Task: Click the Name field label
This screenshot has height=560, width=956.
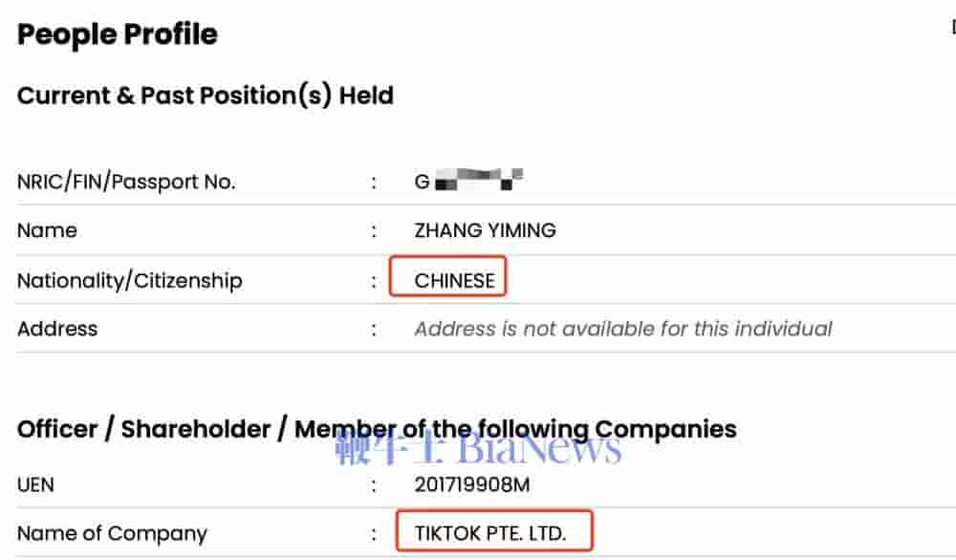Action: pyautogui.click(x=47, y=230)
